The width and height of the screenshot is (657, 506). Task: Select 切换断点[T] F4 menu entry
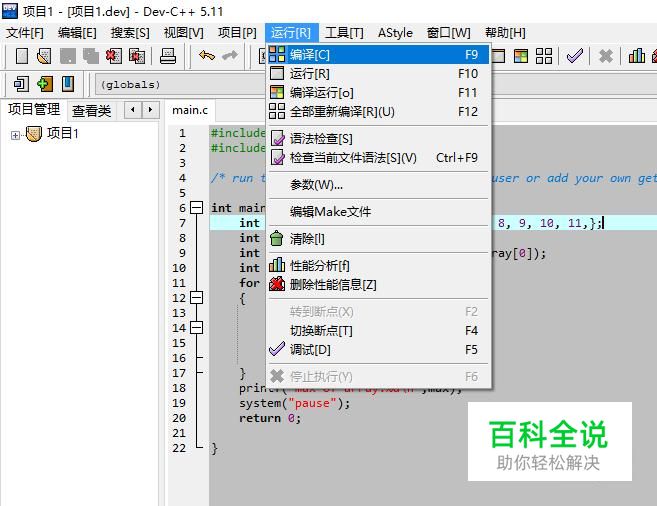click(x=378, y=331)
